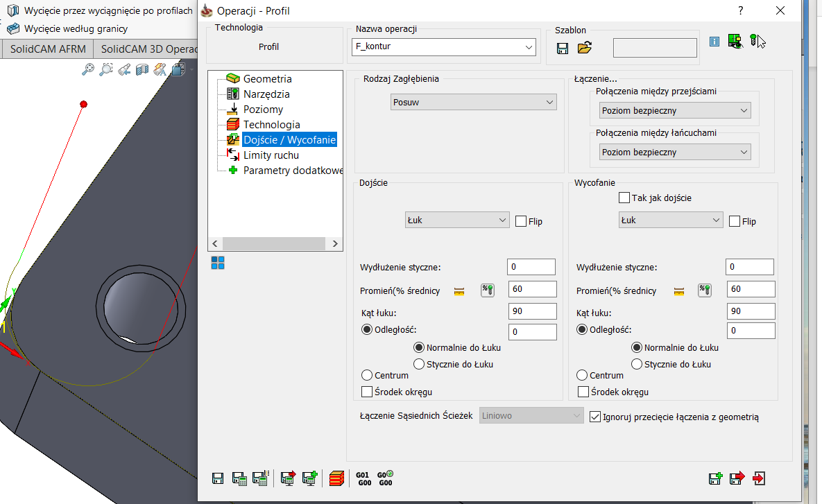
Task: Click the G01 G00 GCode icon
Action: click(x=363, y=479)
